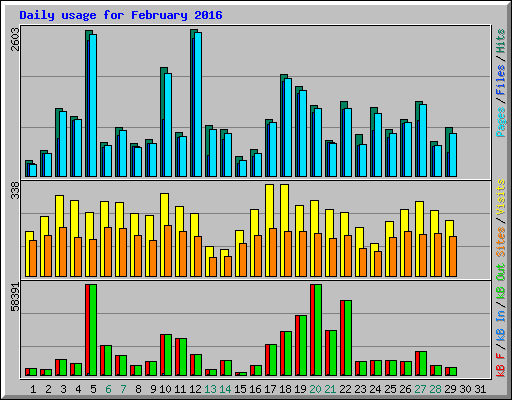Select the red "F" legend letter

tap(501, 355)
